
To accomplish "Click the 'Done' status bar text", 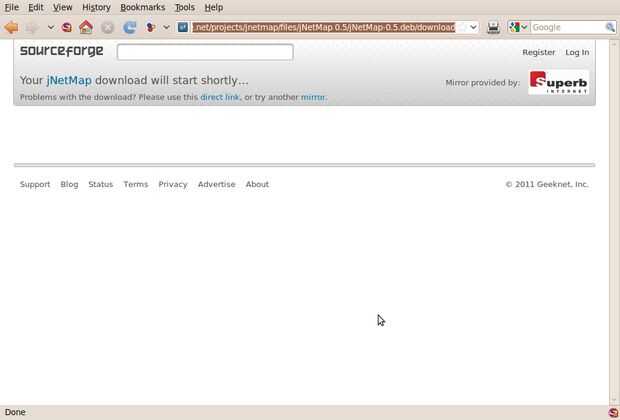I will (x=15, y=412).
